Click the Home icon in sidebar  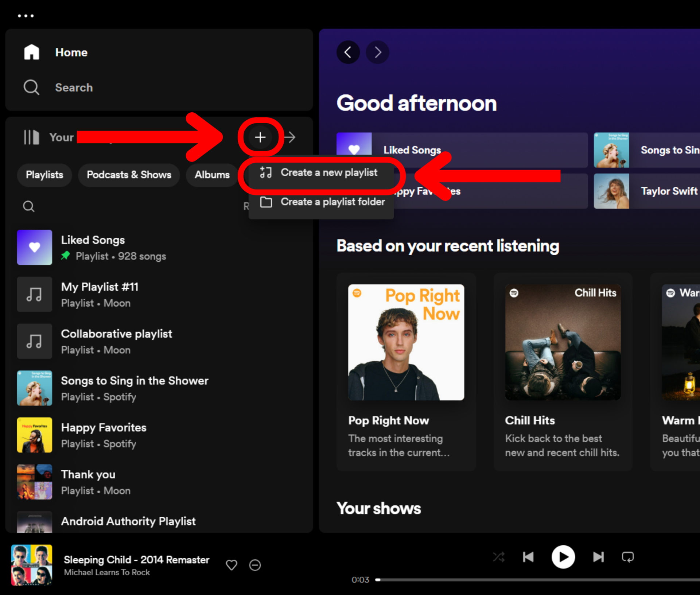pyautogui.click(x=32, y=52)
